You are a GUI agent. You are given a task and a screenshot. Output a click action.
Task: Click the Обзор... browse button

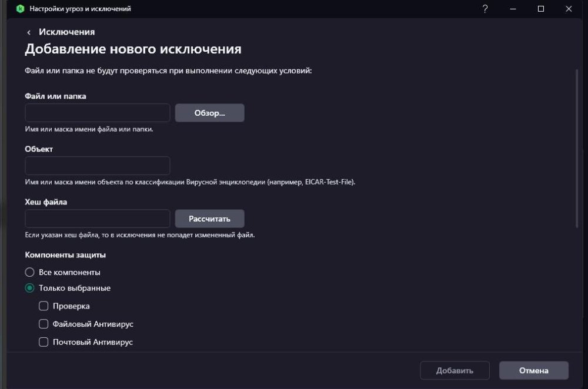[209, 113]
